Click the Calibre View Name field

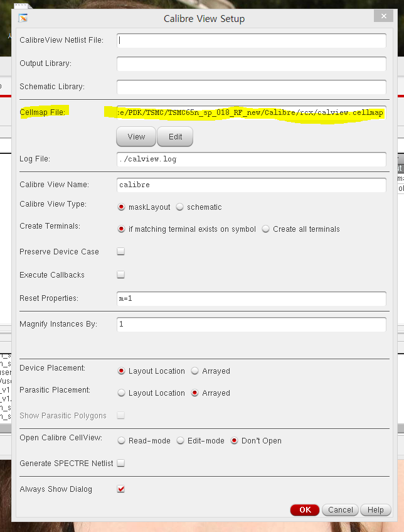tap(251, 185)
